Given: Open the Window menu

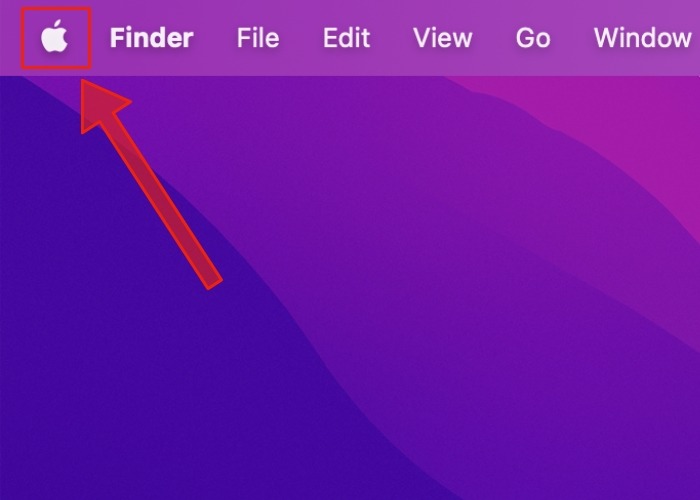Looking at the screenshot, I should click(x=642, y=38).
